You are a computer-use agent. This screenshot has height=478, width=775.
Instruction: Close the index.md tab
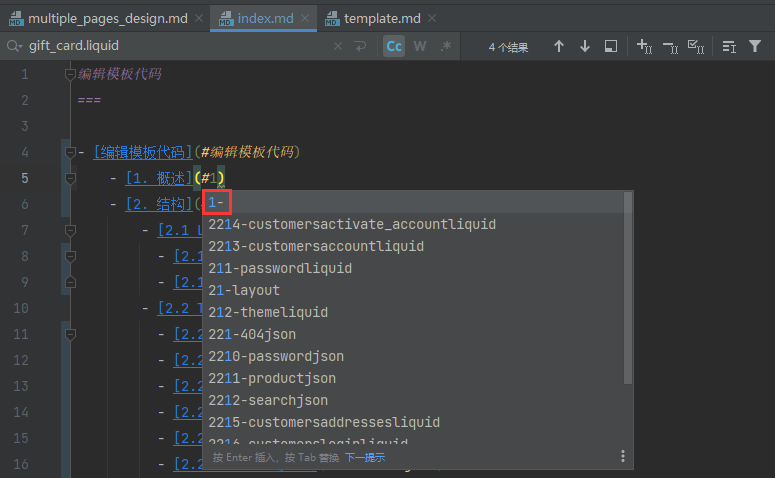303,18
